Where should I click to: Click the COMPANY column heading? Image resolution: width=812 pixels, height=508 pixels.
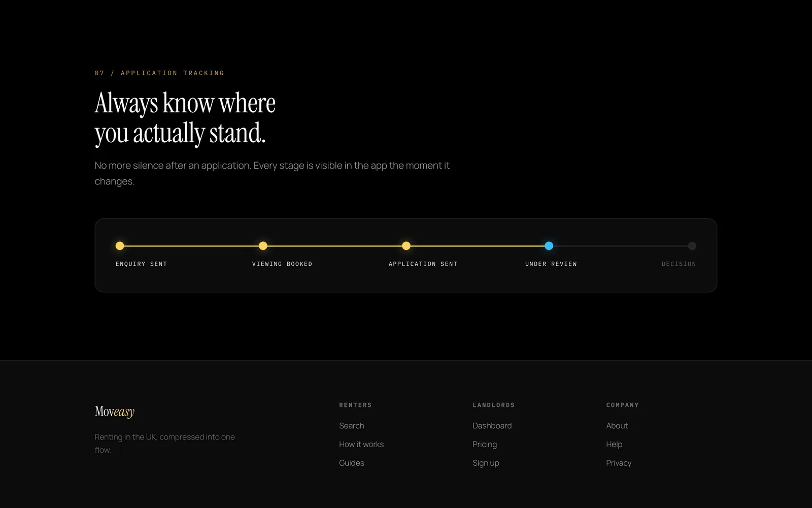tap(622, 405)
